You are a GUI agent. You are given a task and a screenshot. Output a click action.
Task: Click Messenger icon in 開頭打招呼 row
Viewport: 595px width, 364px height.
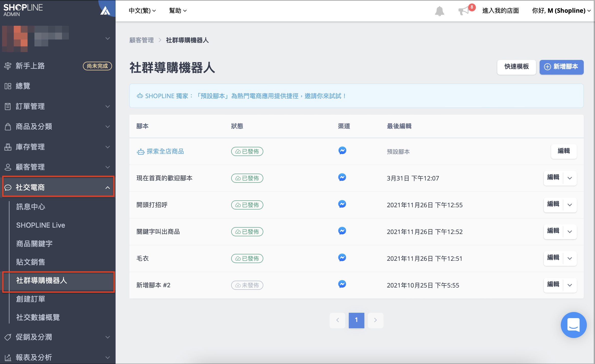342,204
